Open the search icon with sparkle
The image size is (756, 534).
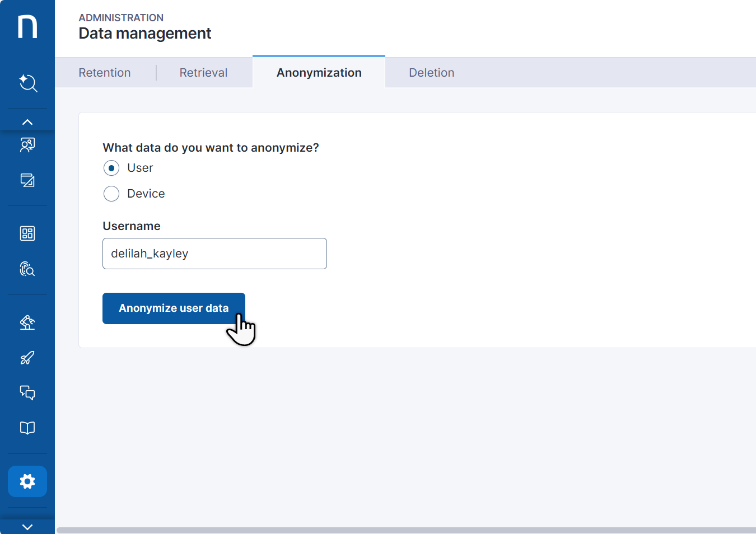pyautogui.click(x=27, y=83)
